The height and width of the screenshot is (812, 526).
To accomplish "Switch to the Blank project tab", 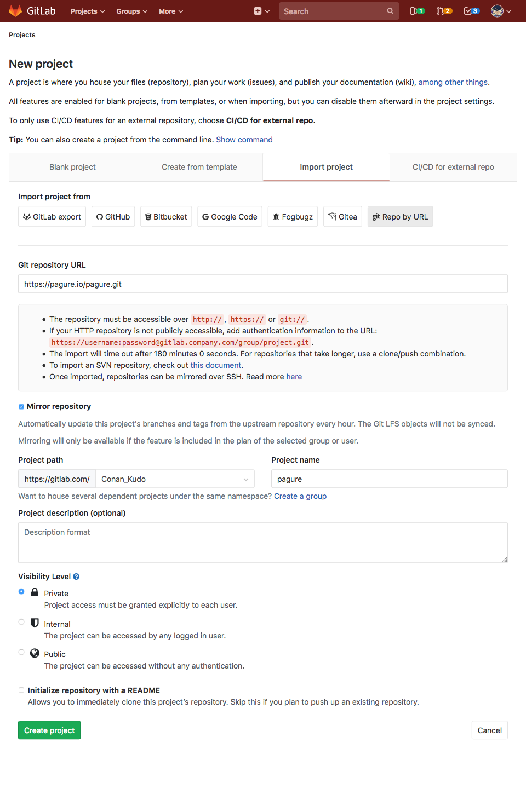I will pos(72,167).
